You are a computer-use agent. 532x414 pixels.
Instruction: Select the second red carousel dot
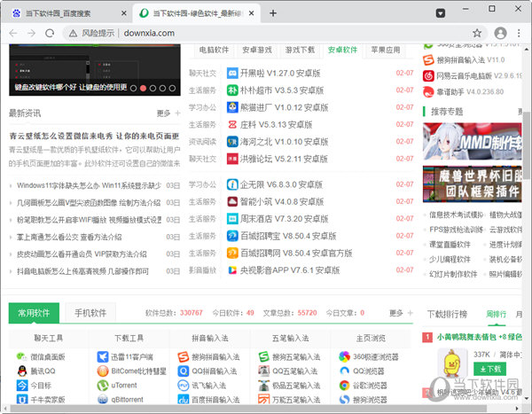[143, 89]
